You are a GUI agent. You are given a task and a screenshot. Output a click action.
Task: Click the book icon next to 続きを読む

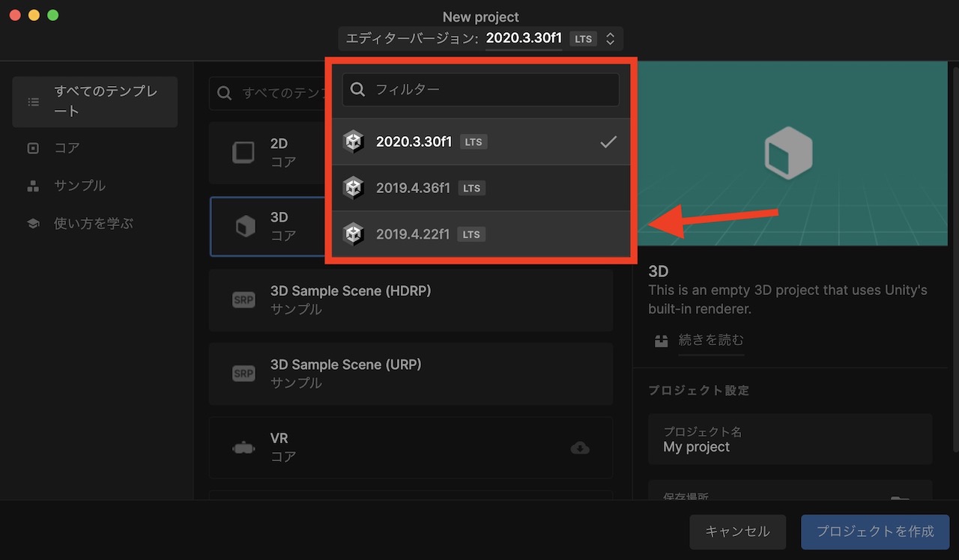pos(661,340)
